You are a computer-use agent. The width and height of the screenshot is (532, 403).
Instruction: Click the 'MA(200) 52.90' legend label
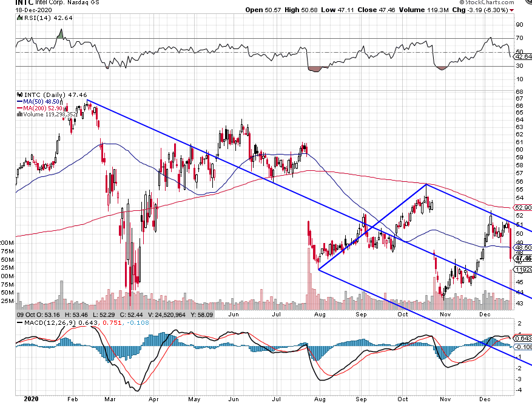42,108
